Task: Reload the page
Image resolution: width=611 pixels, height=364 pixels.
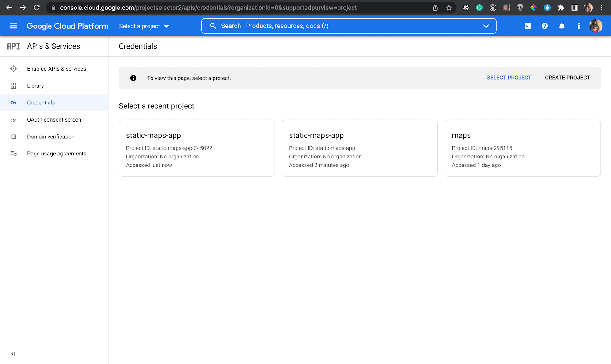Action: pyautogui.click(x=36, y=8)
